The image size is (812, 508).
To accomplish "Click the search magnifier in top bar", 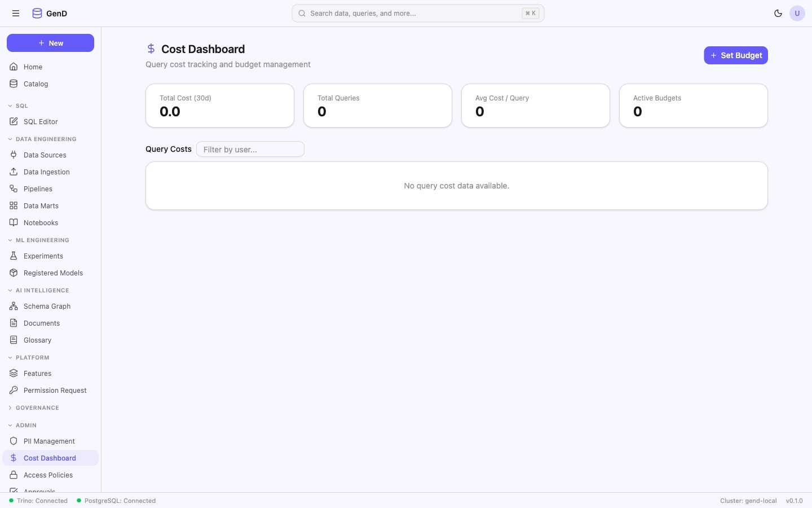I will pos(302,13).
